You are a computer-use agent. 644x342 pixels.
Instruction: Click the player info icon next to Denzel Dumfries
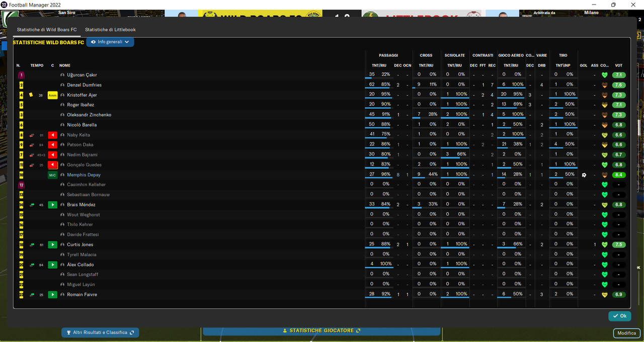[x=62, y=85]
